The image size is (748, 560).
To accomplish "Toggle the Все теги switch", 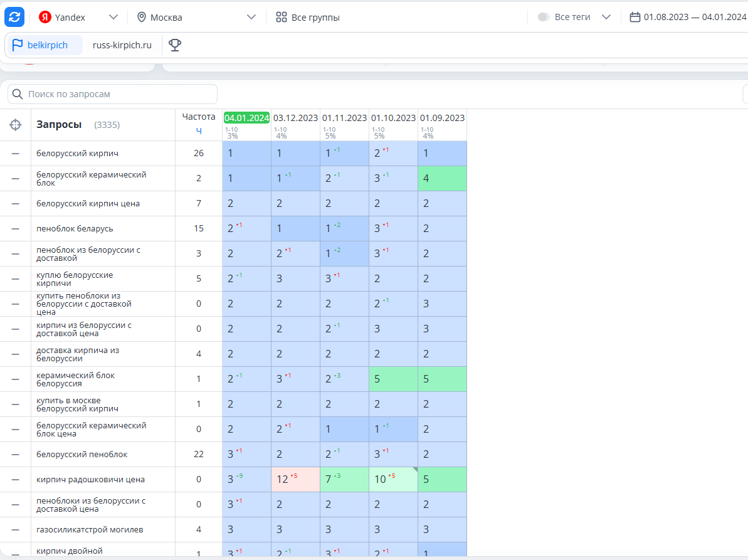I will [x=544, y=17].
